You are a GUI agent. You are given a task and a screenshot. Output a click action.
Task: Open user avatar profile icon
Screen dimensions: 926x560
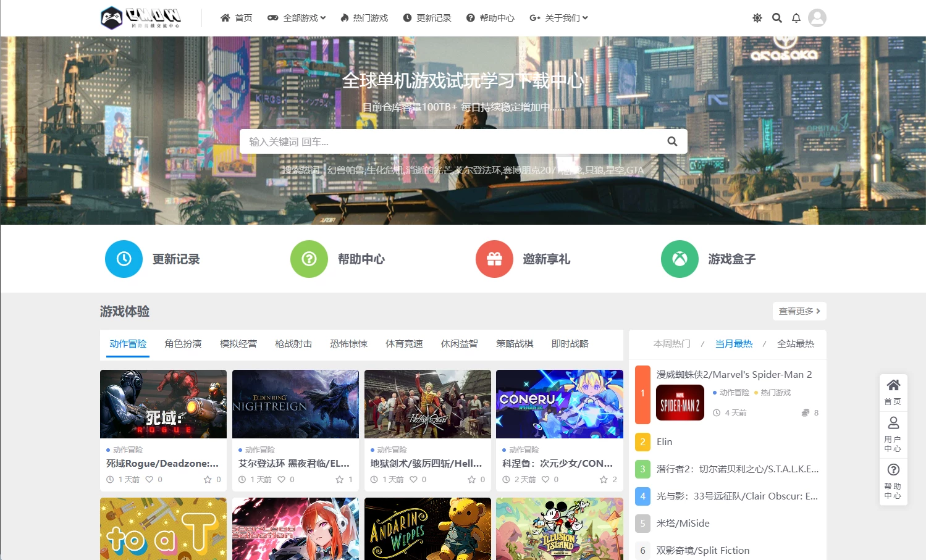click(x=817, y=18)
